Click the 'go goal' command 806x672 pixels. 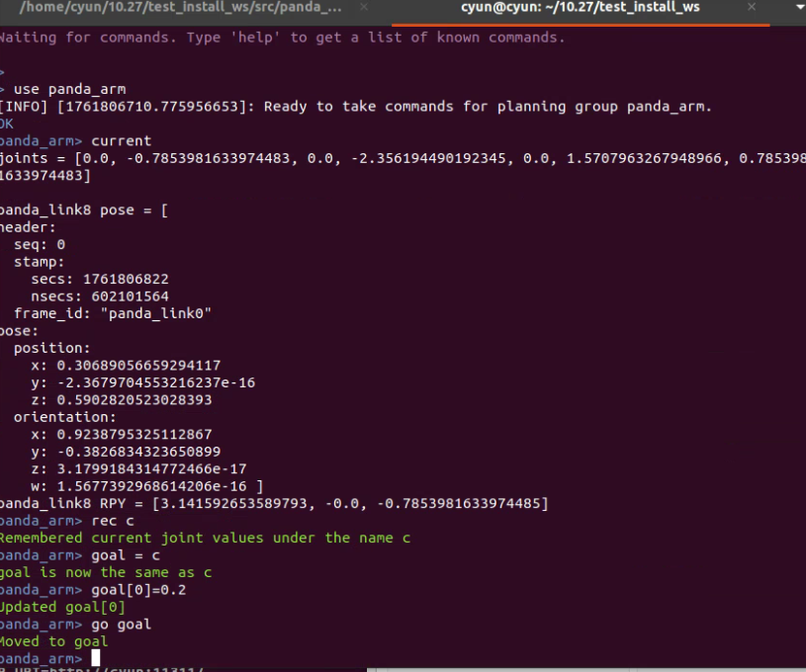(x=122, y=625)
